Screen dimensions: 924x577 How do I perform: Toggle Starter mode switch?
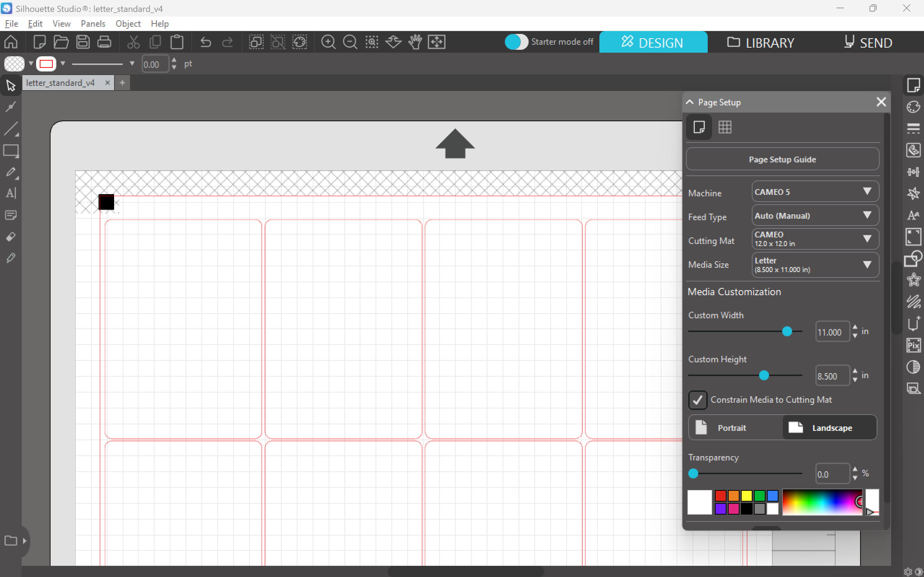pos(516,42)
